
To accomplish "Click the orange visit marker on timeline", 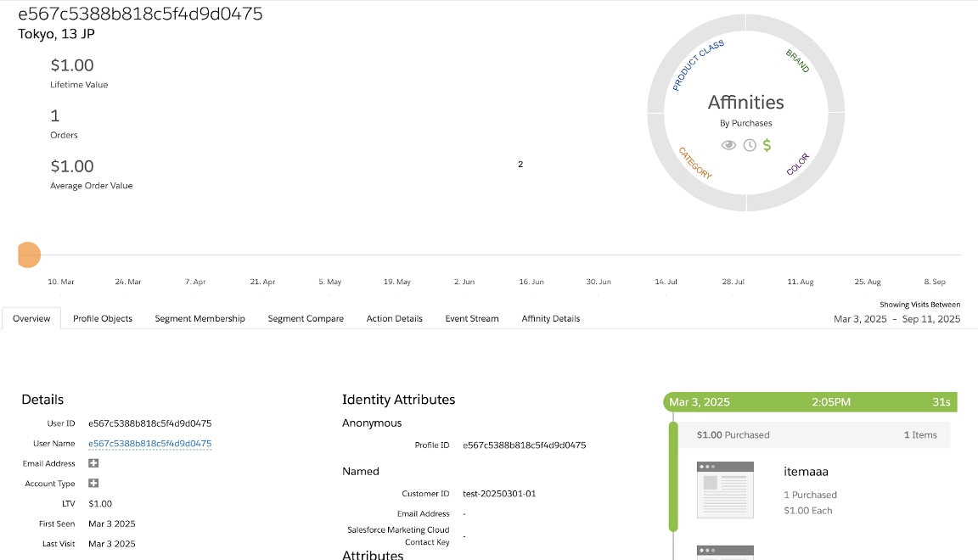I will 28,255.
